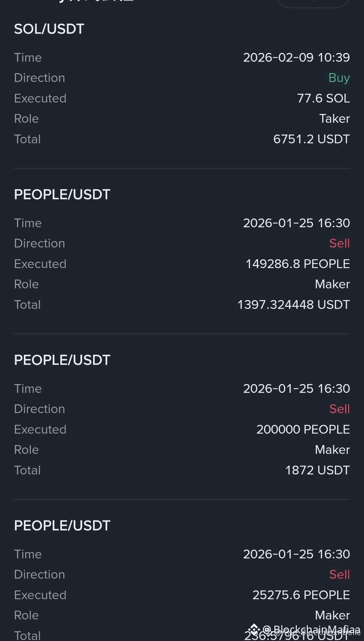Screen dimensions: 364x641
Task: Tap Sell label in the 200000 PEOPLE trade
Action: (339, 409)
